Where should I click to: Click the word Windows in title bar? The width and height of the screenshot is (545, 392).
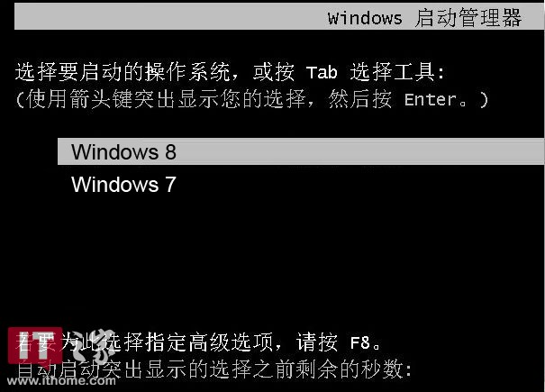pyautogui.click(x=365, y=18)
